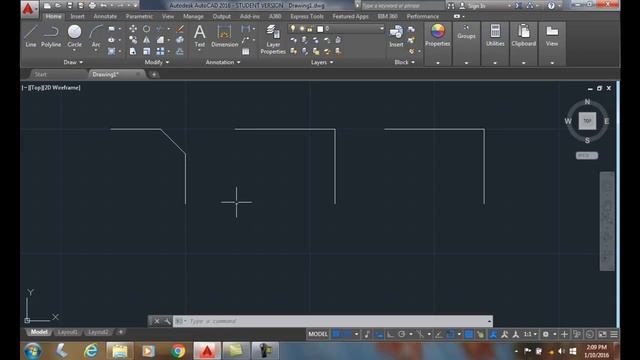This screenshot has height=360, width=640.
Task: Select the Polyline tool
Action: pos(51,36)
